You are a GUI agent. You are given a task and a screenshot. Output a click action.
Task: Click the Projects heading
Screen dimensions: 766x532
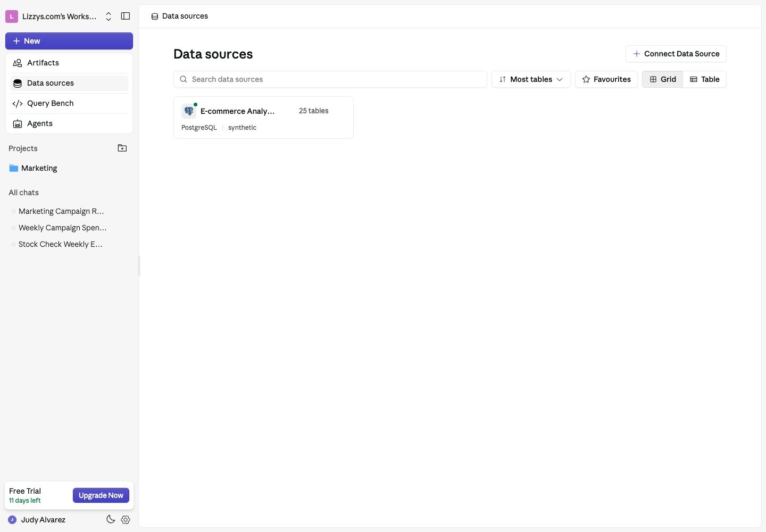(23, 148)
